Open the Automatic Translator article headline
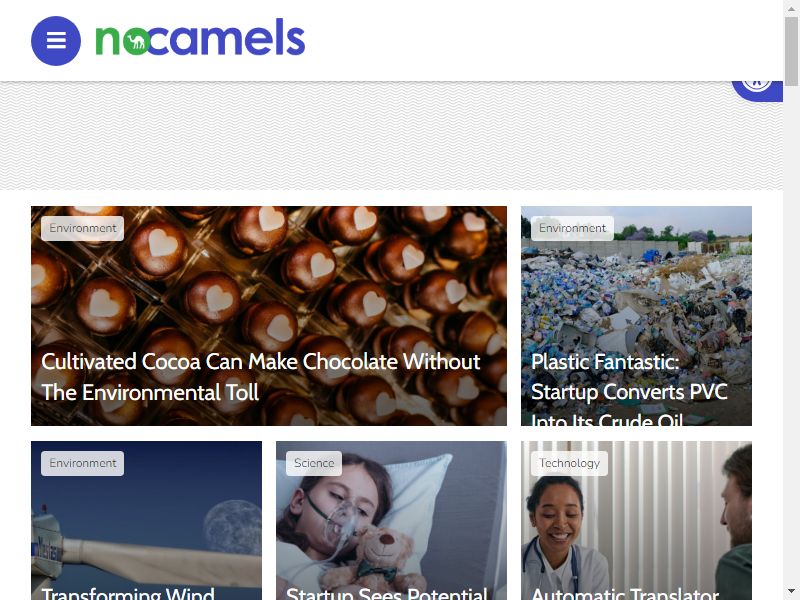The width and height of the screenshot is (800, 600). 625,594
